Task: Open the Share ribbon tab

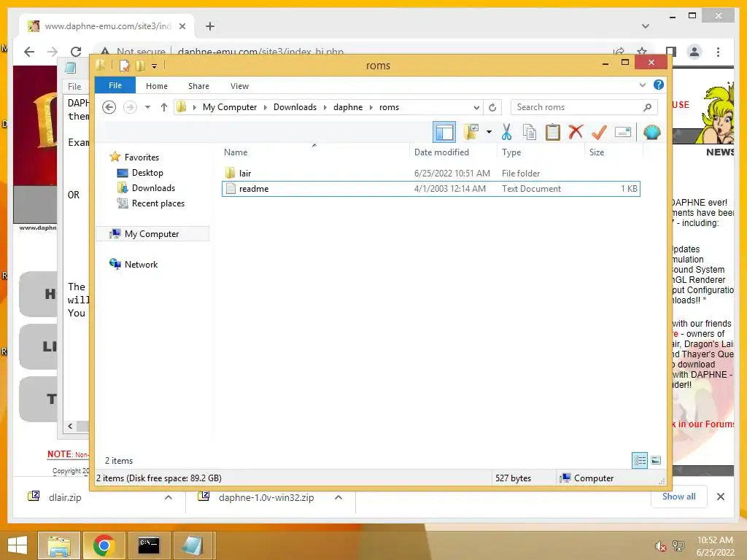Action: click(x=198, y=86)
